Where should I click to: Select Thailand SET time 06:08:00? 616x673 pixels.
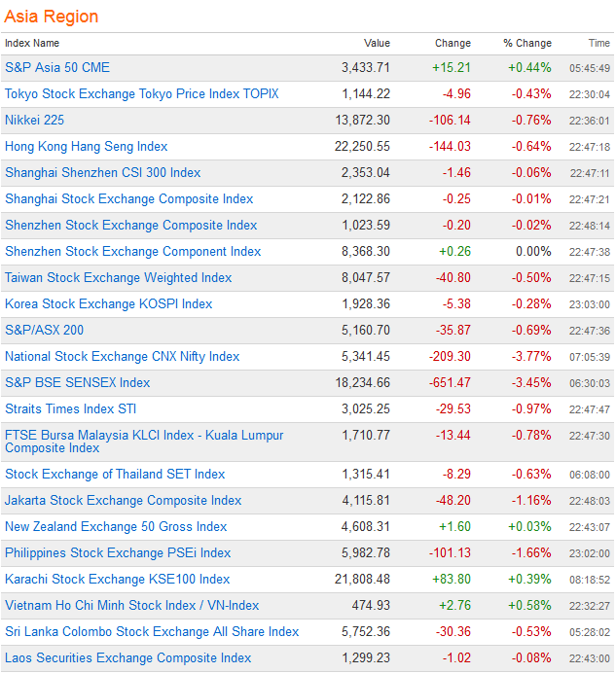coord(590,475)
